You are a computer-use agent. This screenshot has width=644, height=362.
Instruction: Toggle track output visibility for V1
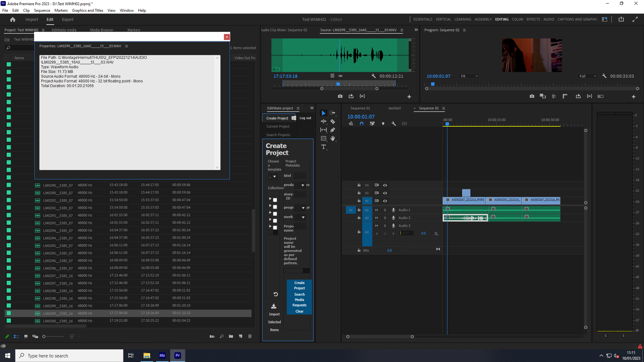pos(385,201)
